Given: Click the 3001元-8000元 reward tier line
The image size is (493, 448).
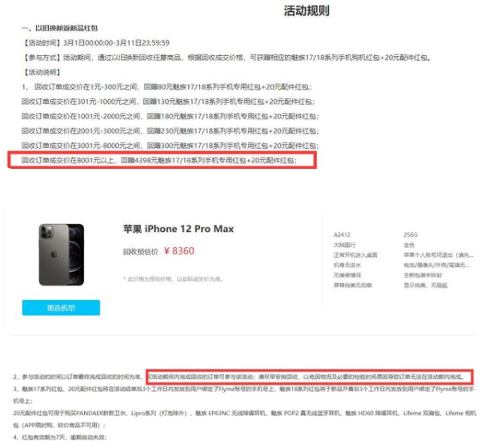Looking at the screenshot, I should [x=170, y=146].
